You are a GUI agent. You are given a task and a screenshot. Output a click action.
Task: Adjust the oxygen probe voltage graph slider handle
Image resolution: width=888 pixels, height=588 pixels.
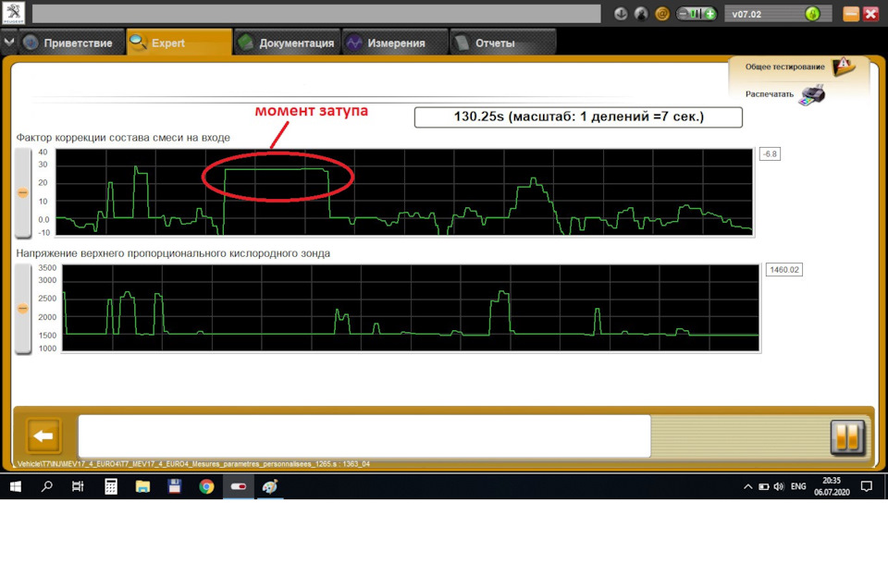[22, 309]
